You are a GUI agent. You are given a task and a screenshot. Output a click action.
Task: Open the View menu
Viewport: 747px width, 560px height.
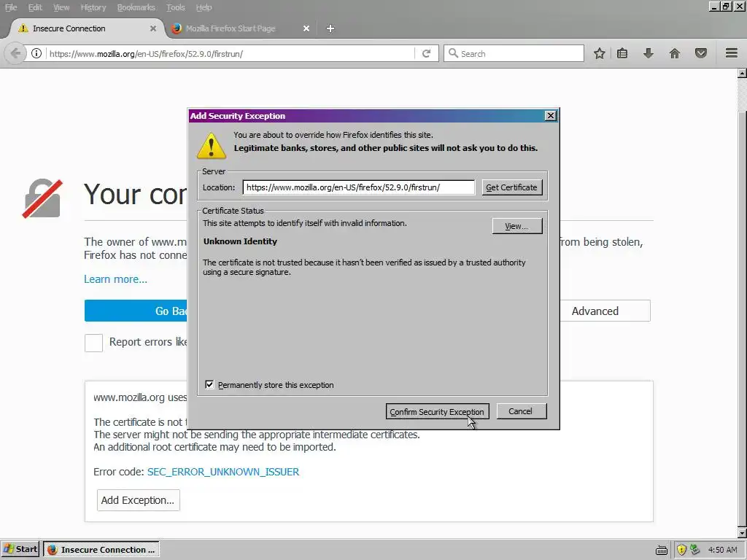(61, 7)
